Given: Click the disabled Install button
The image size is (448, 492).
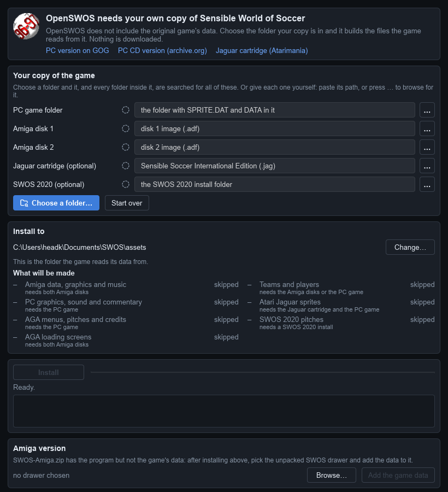Looking at the screenshot, I should coord(49,372).
